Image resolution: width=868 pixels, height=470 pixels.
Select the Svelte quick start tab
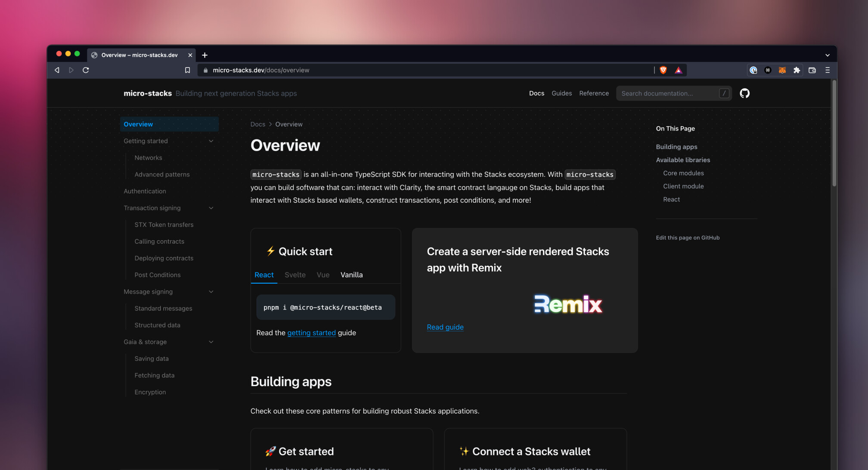point(295,275)
